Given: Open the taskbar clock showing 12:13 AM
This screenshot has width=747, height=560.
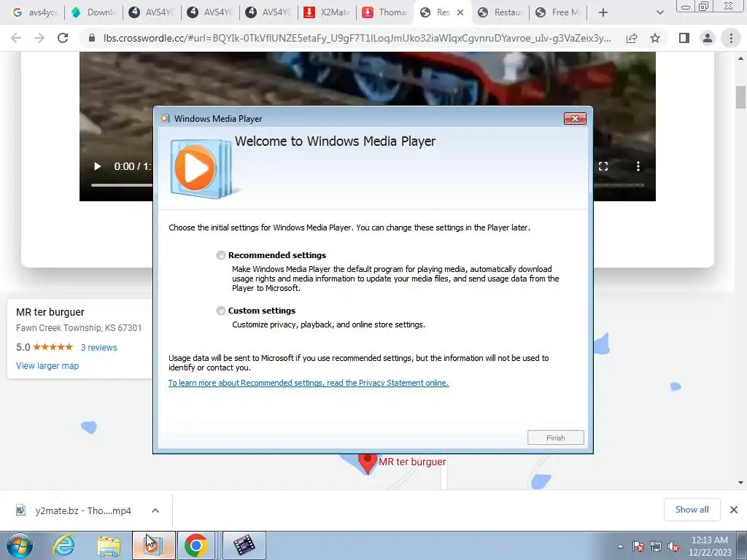Looking at the screenshot, I should 709,546.
